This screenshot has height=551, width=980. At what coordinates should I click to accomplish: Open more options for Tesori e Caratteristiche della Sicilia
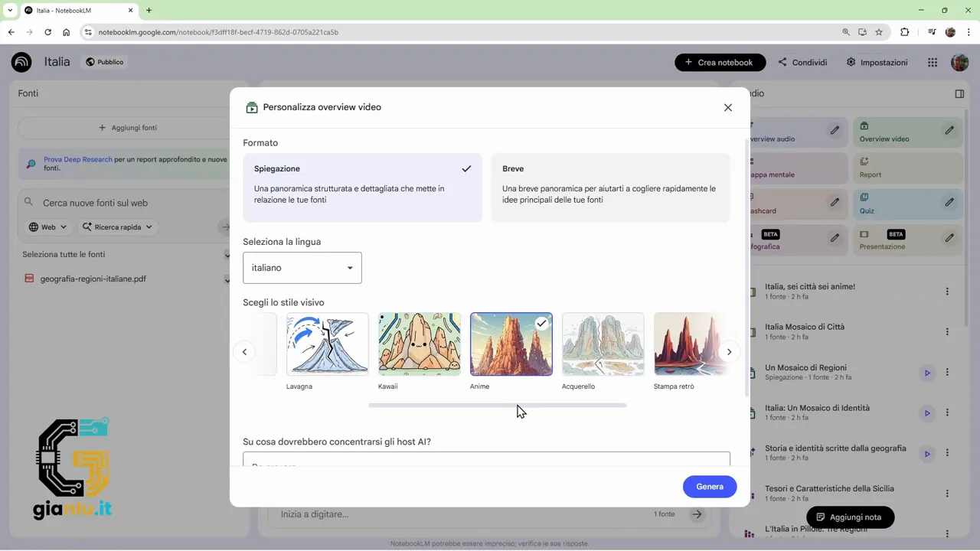(x=947, y=494)
